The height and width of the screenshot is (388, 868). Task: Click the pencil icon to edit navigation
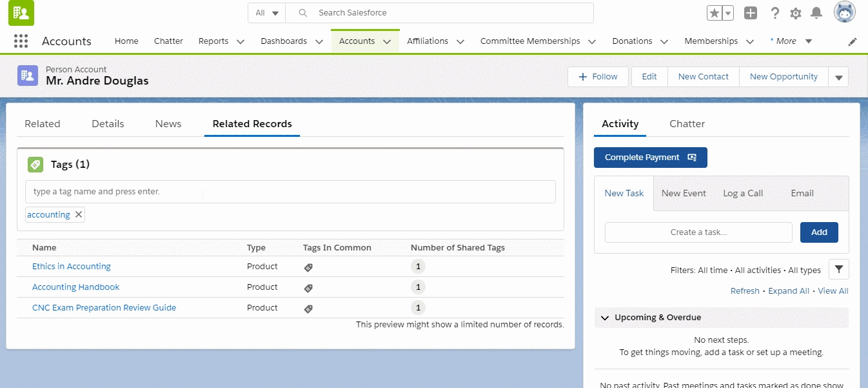(853, 41)
